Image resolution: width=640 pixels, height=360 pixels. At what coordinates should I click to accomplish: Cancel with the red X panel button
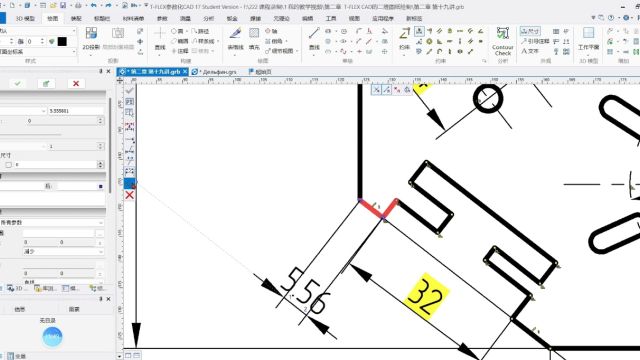(x=76, y=83)
